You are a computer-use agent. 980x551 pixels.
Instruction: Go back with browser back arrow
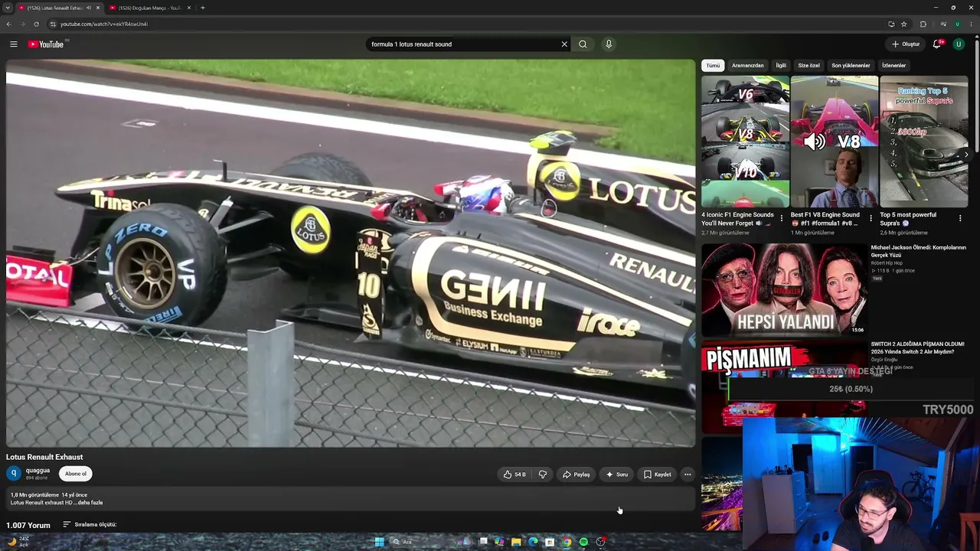pos(8,24)
